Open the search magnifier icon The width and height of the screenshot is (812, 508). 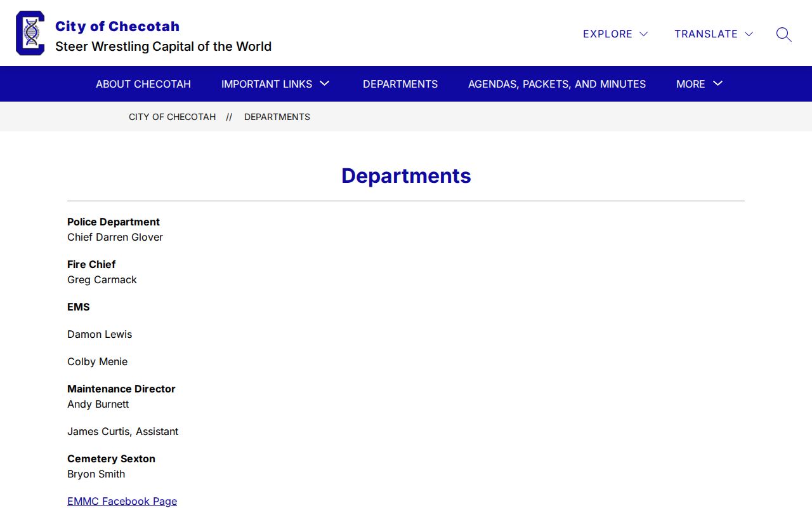click(x=783, y=34)
